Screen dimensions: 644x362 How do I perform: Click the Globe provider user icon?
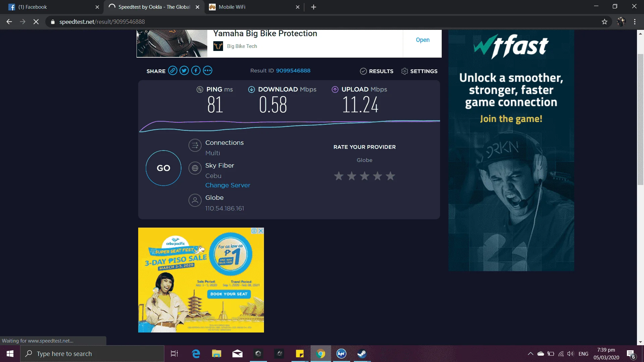tap(195, 200)
